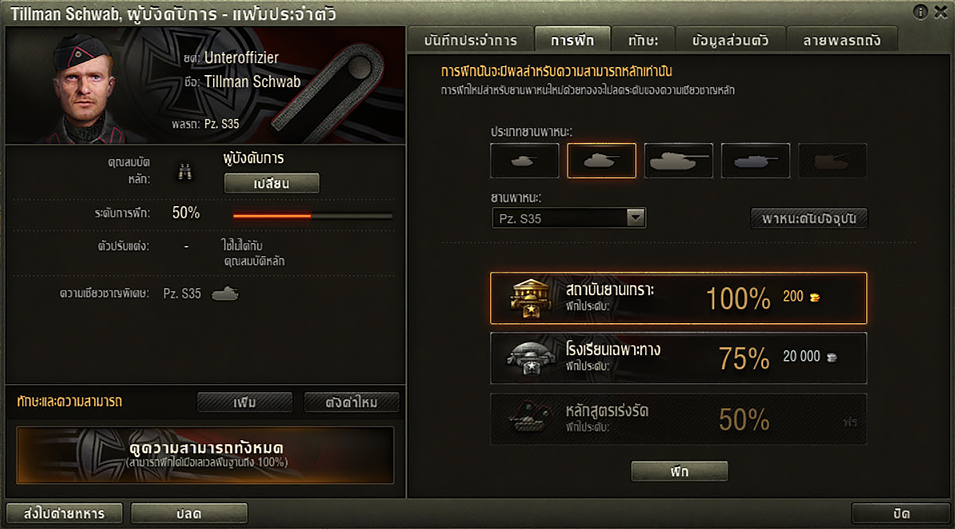Screen dimensions: 955x529
Task: Choose Tank Academy 100% training for 200 gold
Action: (678, 298)
